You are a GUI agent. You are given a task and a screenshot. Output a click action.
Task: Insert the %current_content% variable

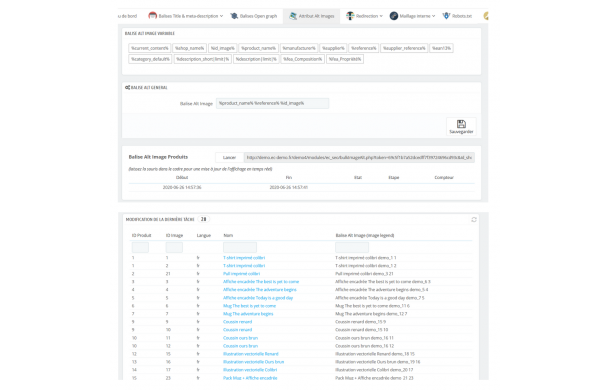click(150, 48)
